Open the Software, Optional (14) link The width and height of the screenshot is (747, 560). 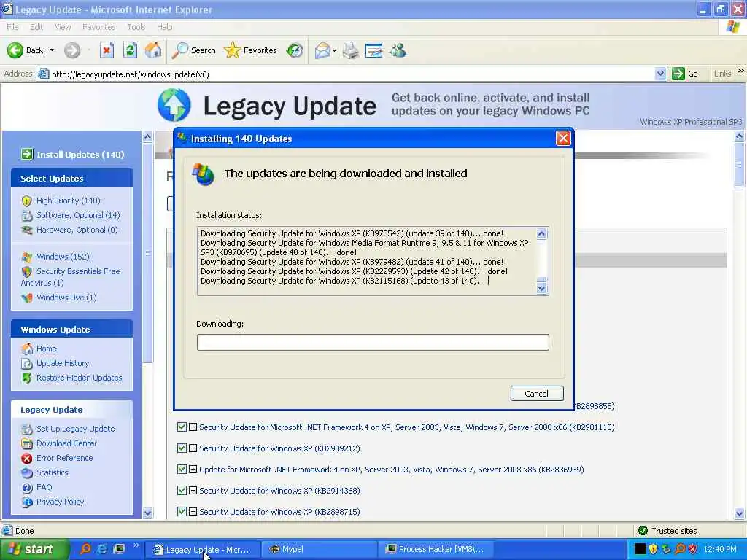pos(78,215)
